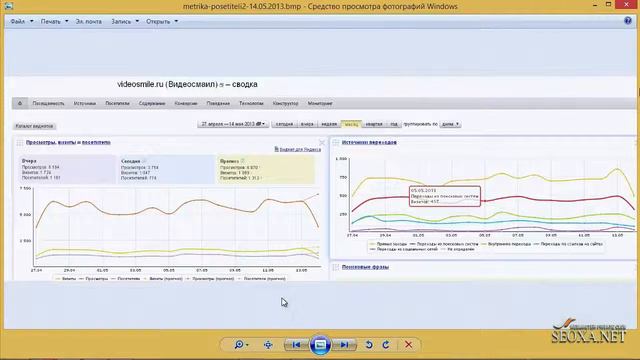Viewport: 640px width, 360px height.
Task: Switch to the Поведение tab
Action: coord(218,104)
